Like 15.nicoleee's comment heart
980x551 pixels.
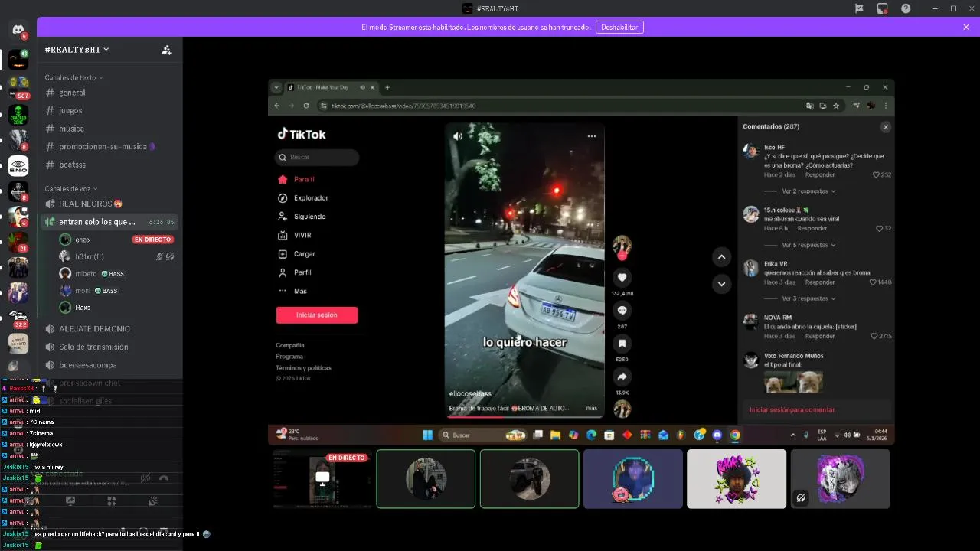[879, 228]
